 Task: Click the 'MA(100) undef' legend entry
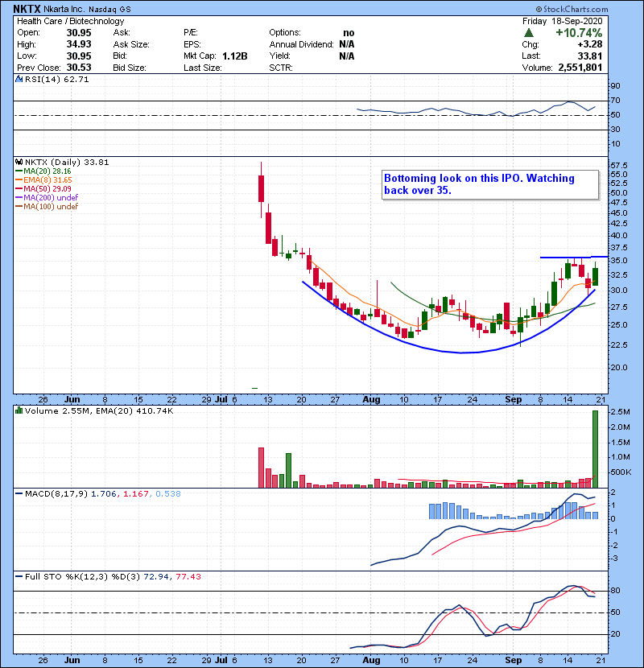pyautogui.click(x=51, y=207)
